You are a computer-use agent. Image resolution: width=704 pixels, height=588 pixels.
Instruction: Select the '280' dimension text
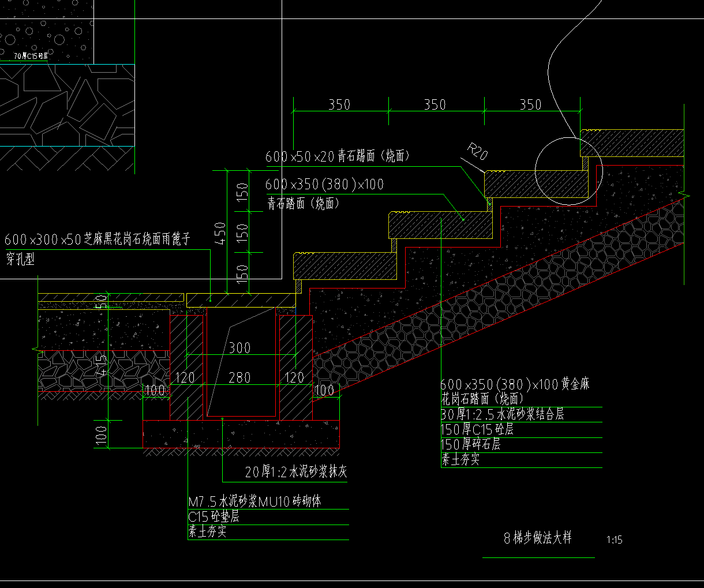click(239, 378)
